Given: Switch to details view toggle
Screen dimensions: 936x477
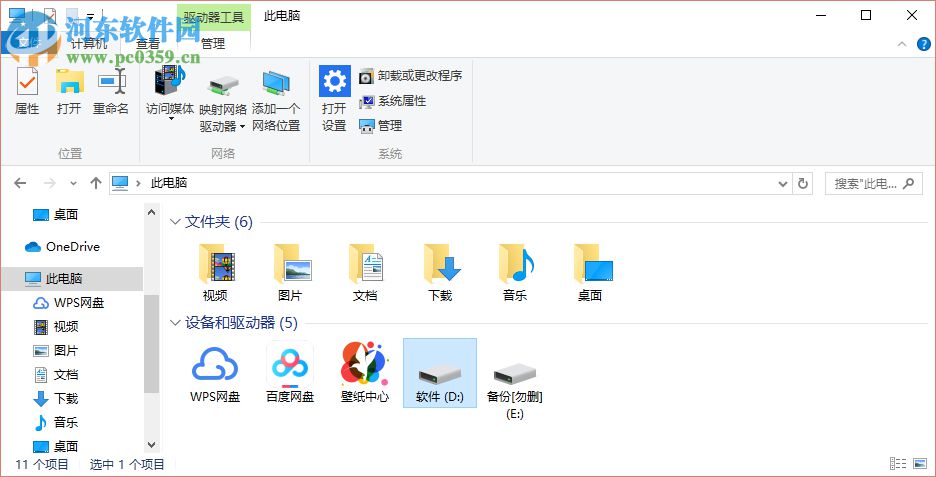Looking at the screenshot, I should (896, 464).
